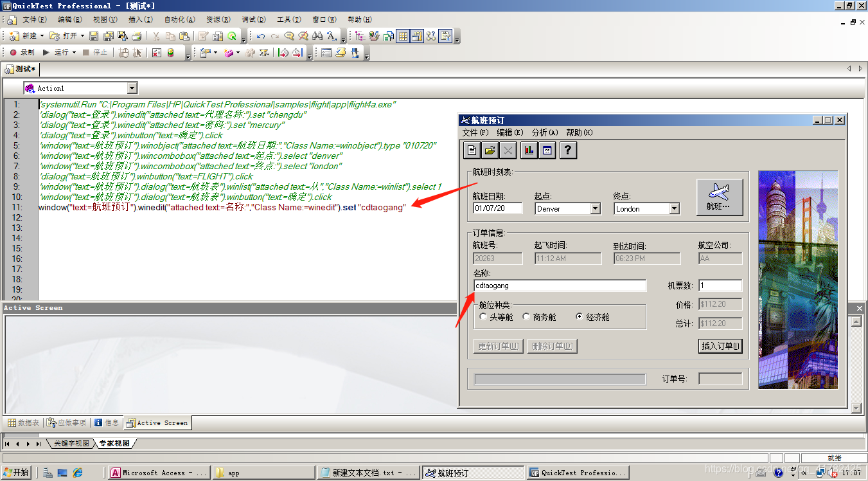Click the 航班… airplane button
The height and width of the screenshot is (481, 868).
click(719, 197)
